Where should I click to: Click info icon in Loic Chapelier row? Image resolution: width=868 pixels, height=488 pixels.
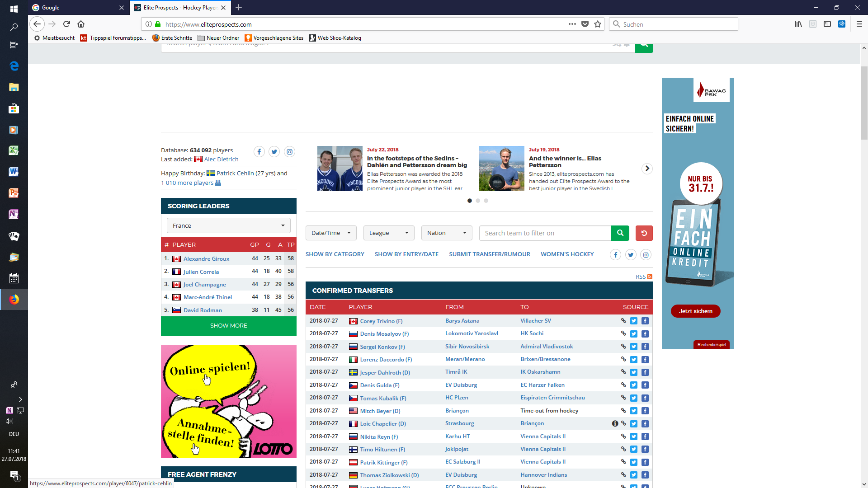(x=615, y=424)
